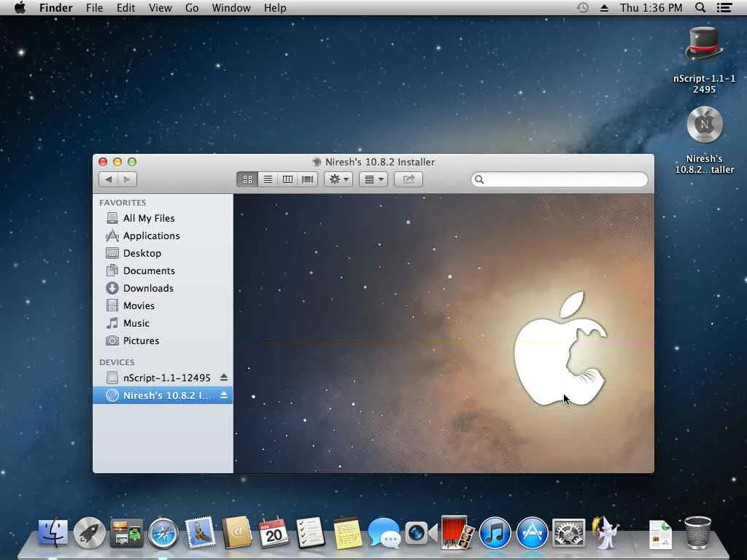Launch the wizard icon in Dock
Screen dimensions: 747x560
pos(605,532)
